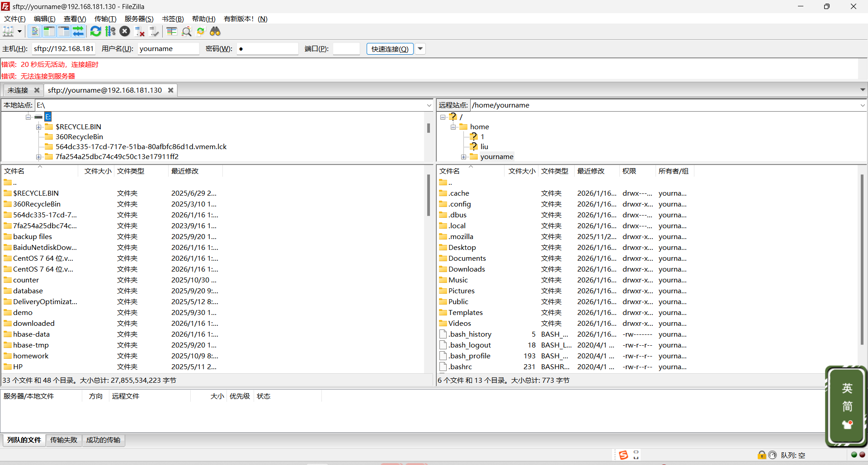Click the red activity indicator light

(862, 455)
